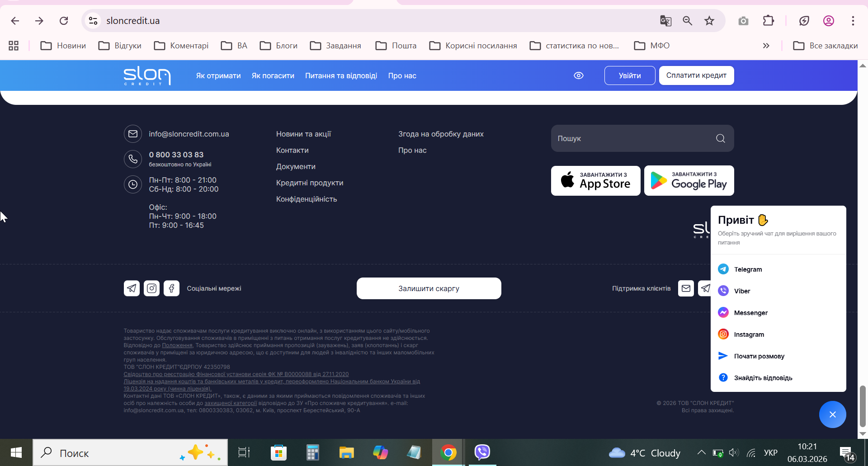Viewport: 868px width, 466px height.
Task: Download the app from Google Play
Action: click(x=689, y=181)
